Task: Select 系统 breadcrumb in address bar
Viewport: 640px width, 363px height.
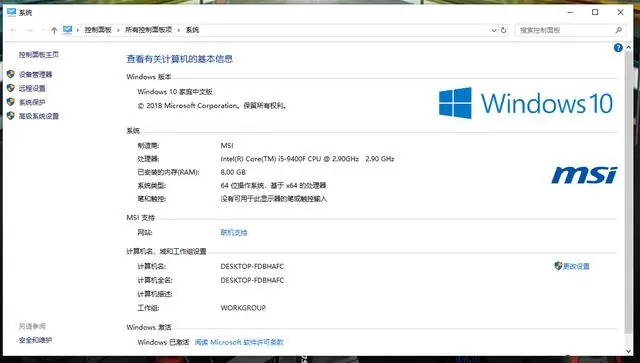Action: 192,30
